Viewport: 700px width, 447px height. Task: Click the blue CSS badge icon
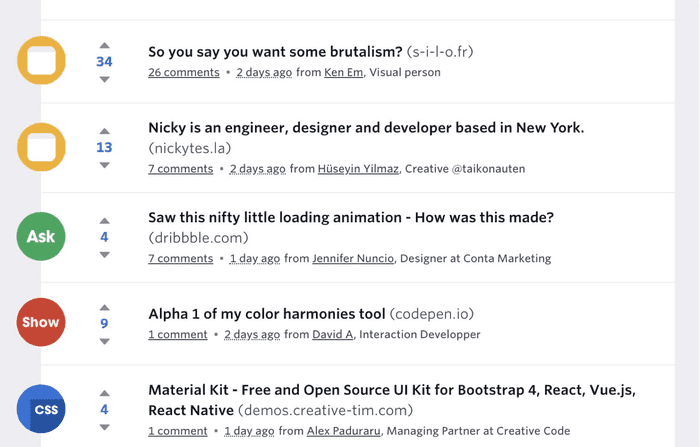41,409
